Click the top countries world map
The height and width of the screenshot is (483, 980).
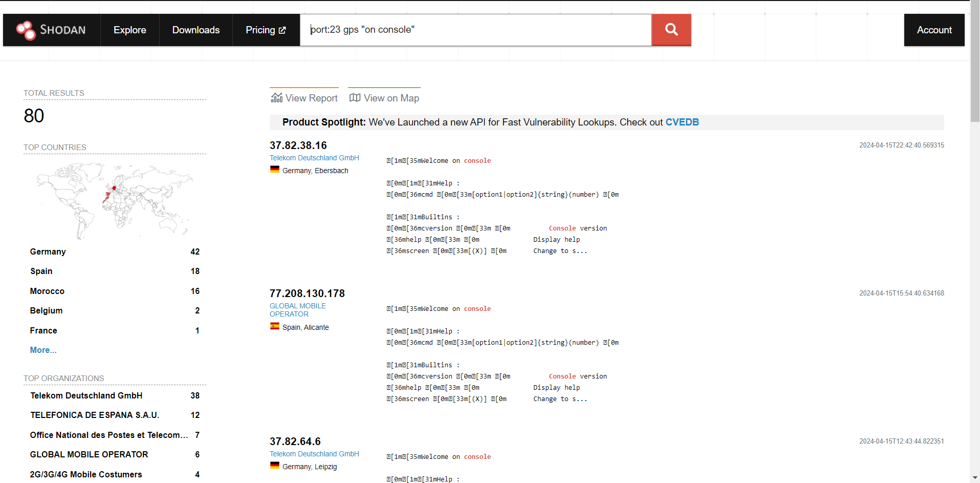coord(115,200)
